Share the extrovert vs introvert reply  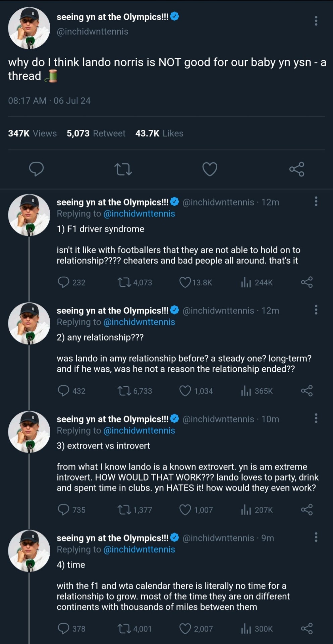point(307,510)
